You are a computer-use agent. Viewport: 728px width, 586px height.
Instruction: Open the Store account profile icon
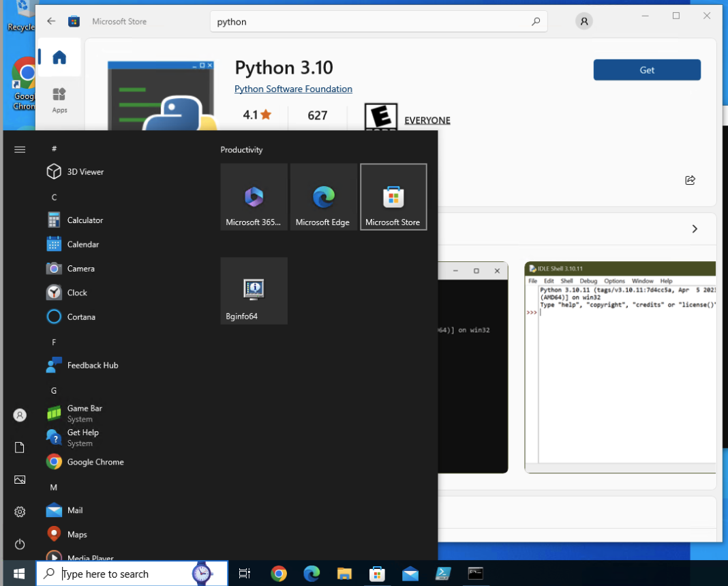click(x=583, y=21)
